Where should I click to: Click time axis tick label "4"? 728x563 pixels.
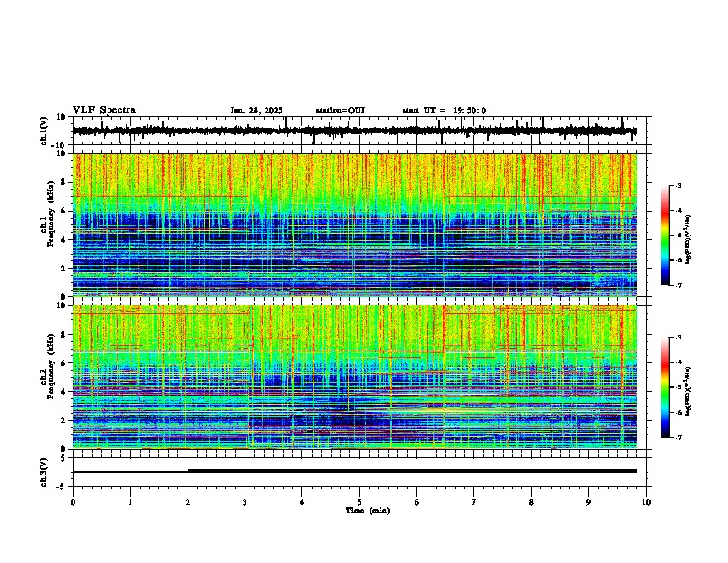click(x=302, y=502)
